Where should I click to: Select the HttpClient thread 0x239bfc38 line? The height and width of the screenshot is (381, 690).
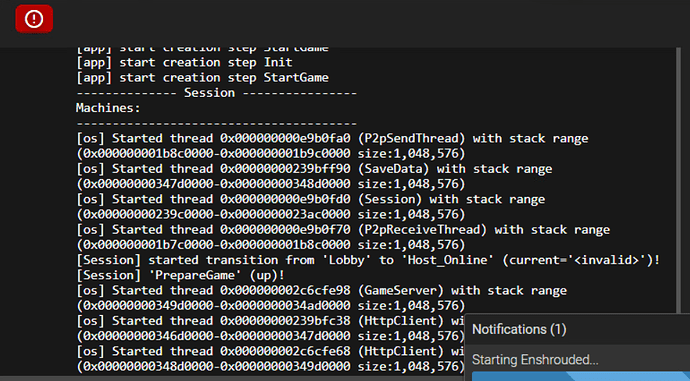click(270, 321)
